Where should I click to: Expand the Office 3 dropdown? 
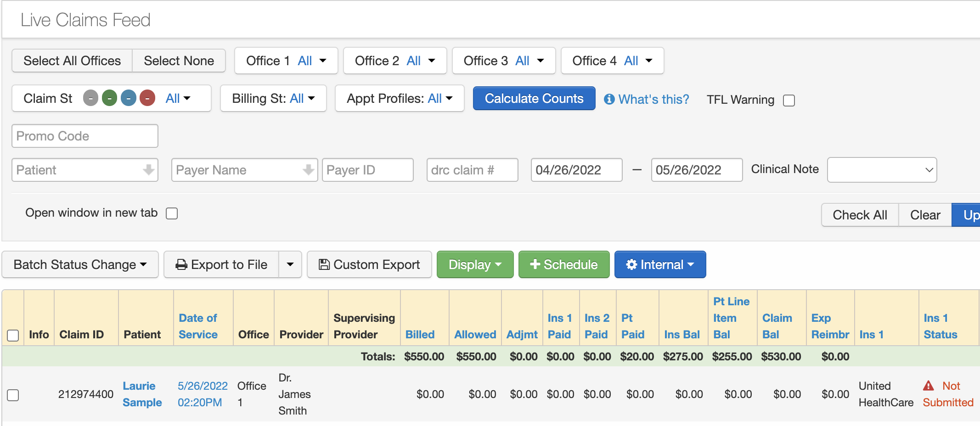504,61
